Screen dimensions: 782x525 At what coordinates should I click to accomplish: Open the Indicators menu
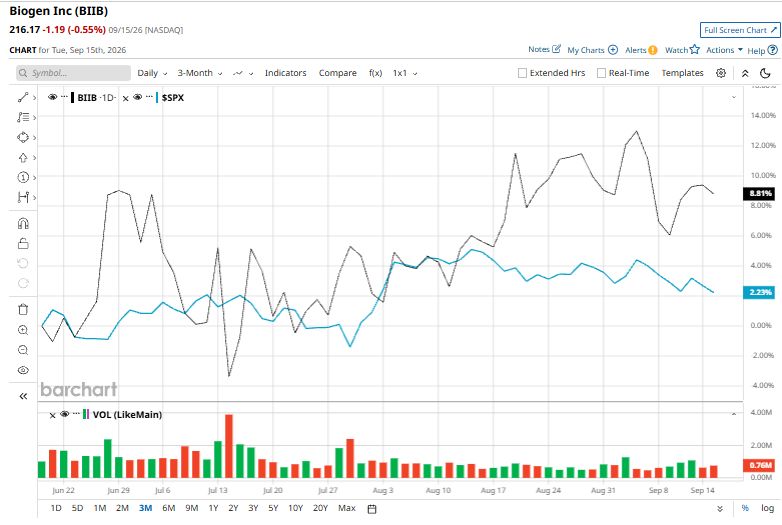[x=285, y=73]
